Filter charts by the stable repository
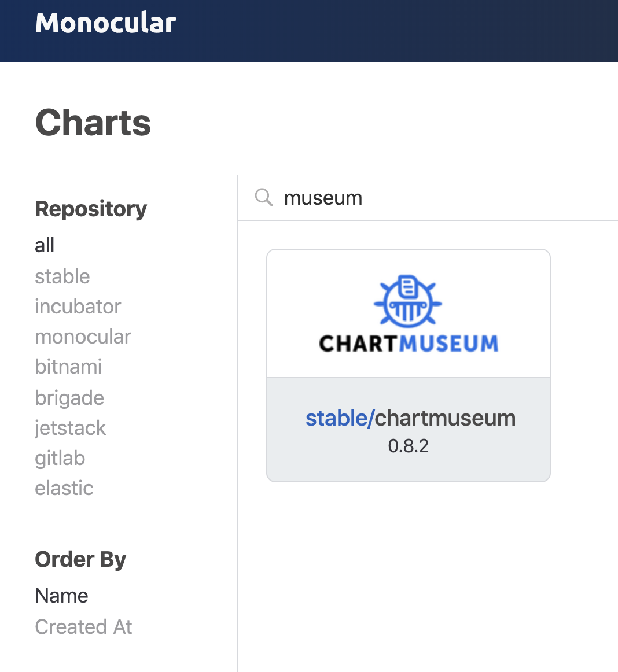The height and width of the screenshot is (672, 618). pos(62,276)
